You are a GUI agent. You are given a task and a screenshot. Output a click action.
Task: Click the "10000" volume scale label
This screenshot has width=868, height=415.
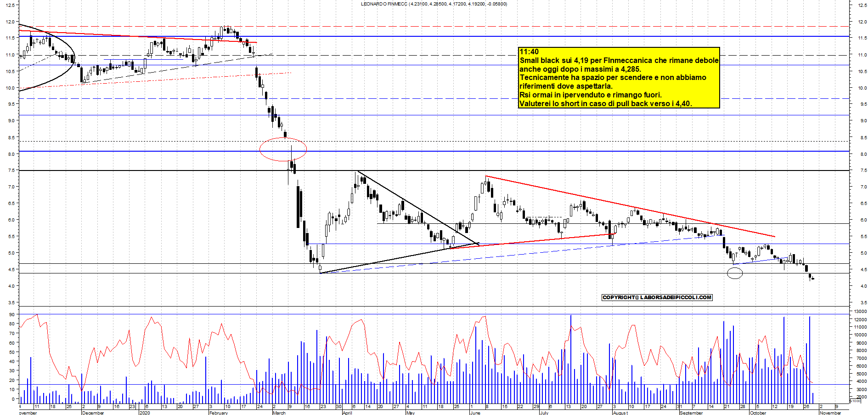tap(860, 335)
